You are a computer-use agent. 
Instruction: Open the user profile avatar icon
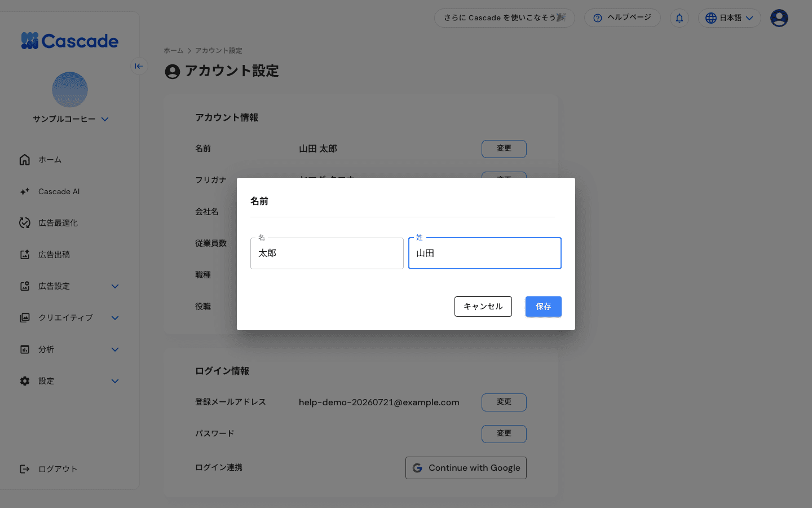pyautogui.click(x=779, y=18)
